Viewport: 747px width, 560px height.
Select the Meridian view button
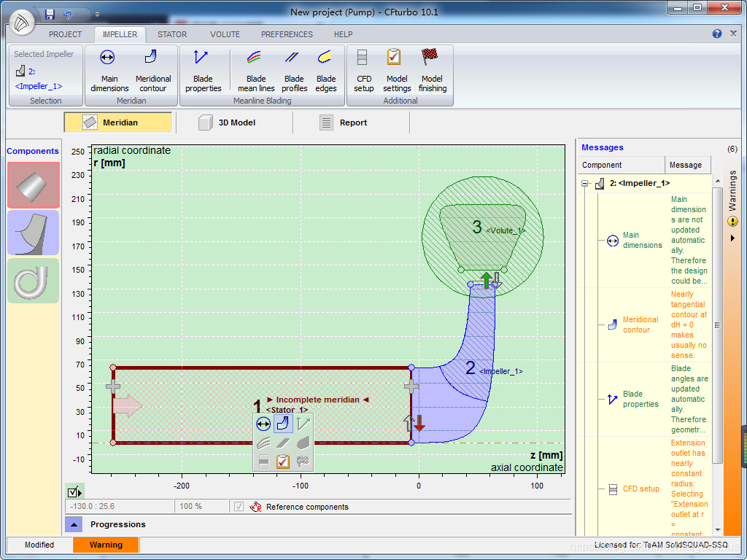(117, 122)
